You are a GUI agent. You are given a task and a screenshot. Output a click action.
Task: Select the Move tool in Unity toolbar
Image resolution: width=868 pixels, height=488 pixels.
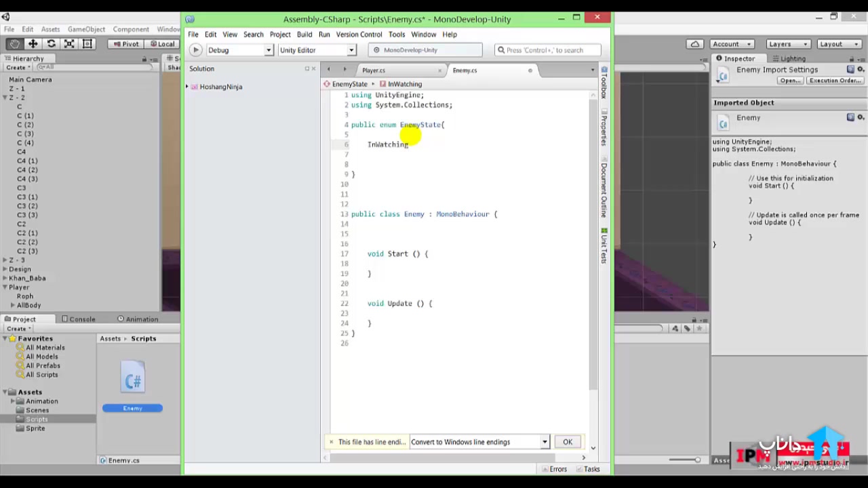click(x=33, y=44)
